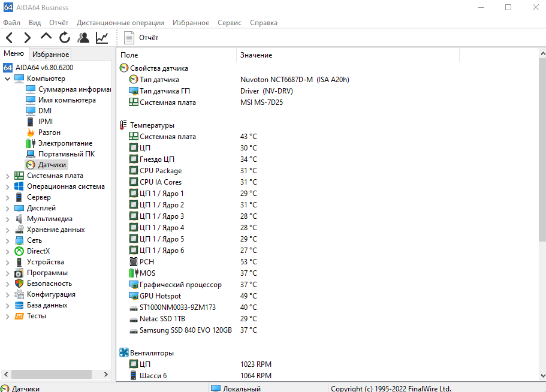This screenshot has height=392, width=546.
Task: Click the Конфигурация icon in tree
Action: pos(19,294)
